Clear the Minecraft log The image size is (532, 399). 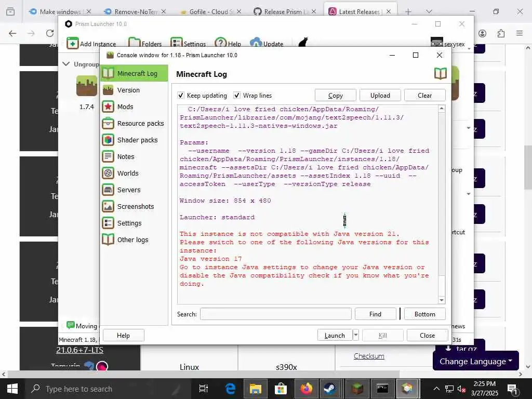[425, 96]
